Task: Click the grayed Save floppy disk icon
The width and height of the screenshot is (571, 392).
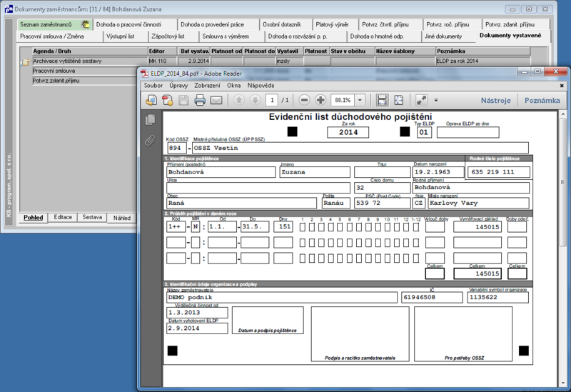Action: pyautogui.click(x=183, y=100)
